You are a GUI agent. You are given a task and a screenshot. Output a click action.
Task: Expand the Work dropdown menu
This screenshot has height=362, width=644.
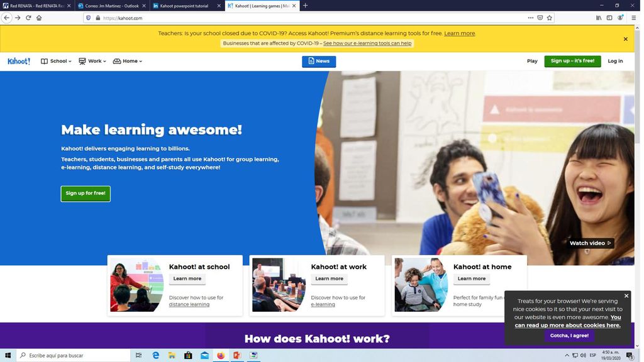coord(92,61)
